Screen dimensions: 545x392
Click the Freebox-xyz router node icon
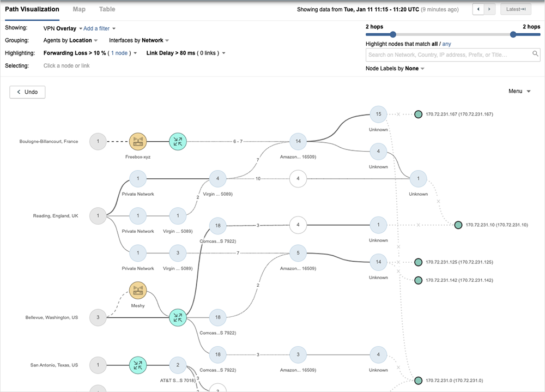(x=138, y=142)
